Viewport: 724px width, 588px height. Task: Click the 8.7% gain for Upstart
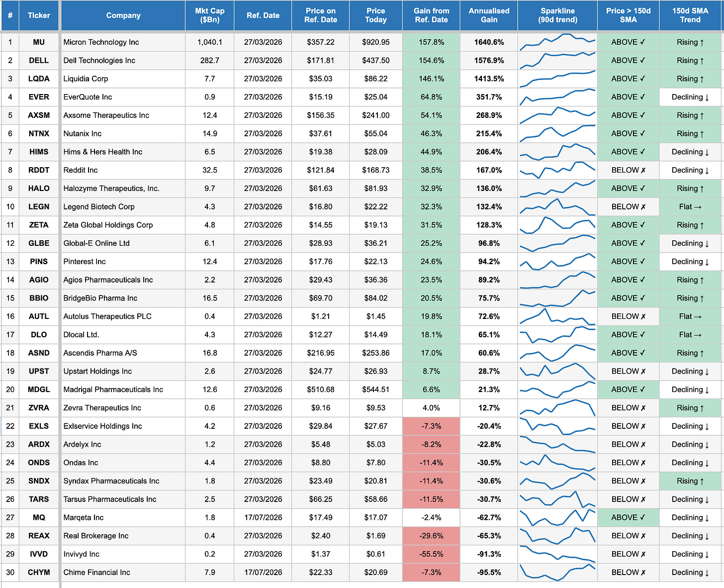coord(431,371)
